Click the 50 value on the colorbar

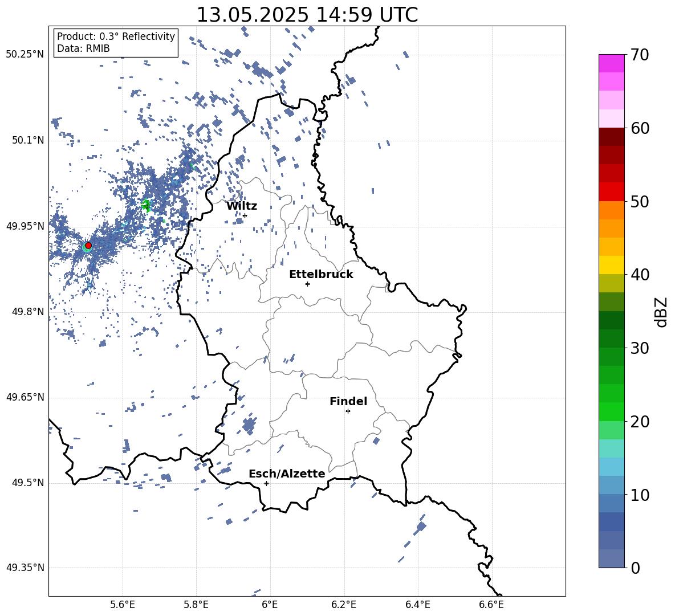(x=640, y=201)
